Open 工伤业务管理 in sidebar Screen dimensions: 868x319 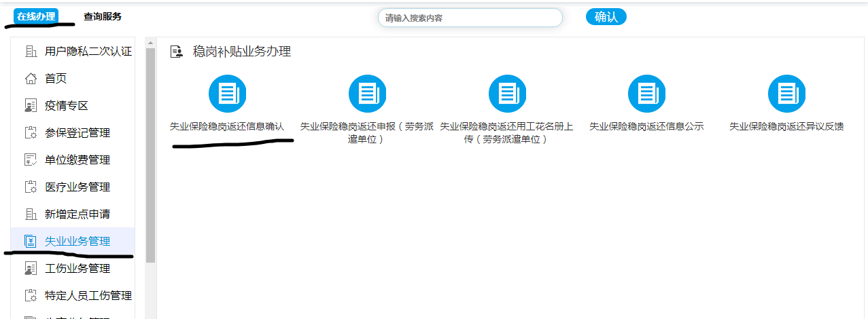(x=77, y=269)
